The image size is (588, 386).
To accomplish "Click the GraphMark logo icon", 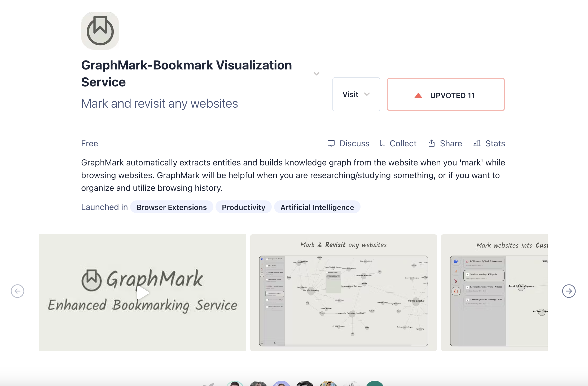I will click(100, 30).
